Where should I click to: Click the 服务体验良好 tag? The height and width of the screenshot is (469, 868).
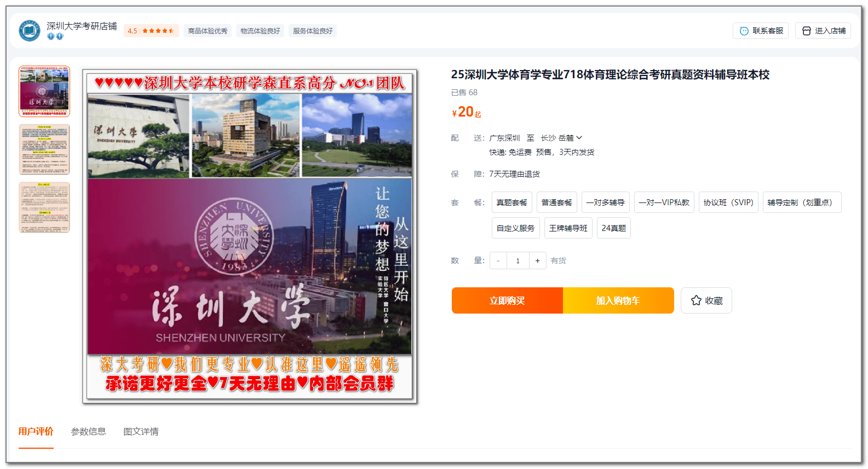click(313, 31)
